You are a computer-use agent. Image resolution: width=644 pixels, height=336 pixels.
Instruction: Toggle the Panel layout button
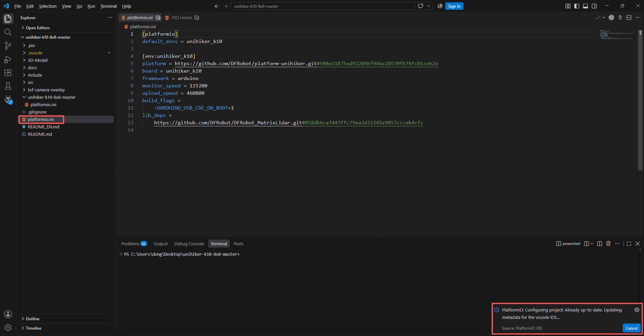point(585,6)
